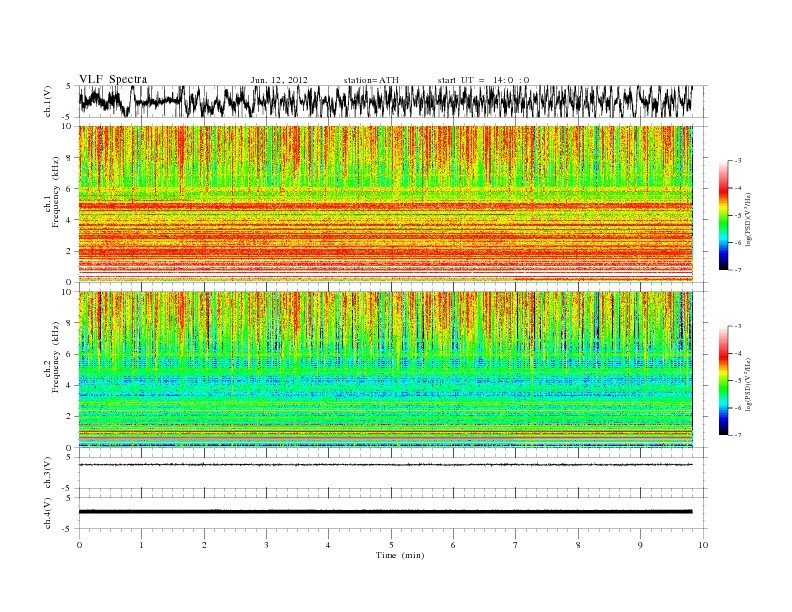
Task: Click the time axis tick label "10"
Action: click(x=703, y=545)
